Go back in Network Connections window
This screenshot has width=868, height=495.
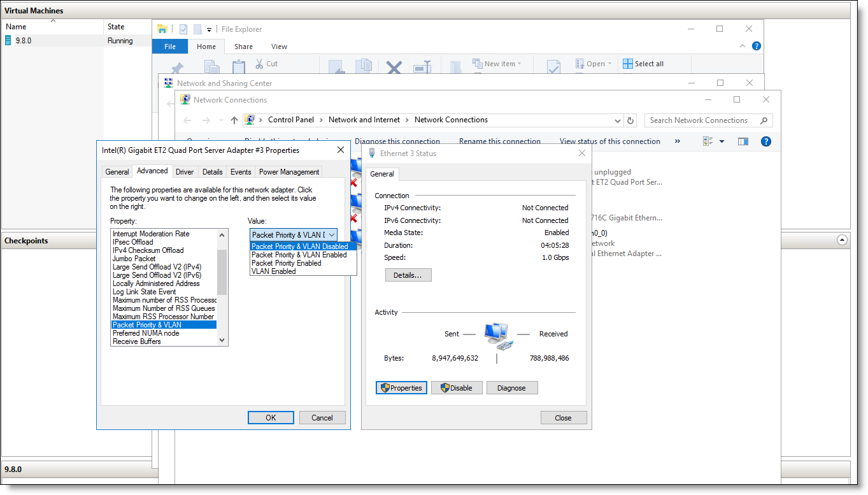point(187,120)
